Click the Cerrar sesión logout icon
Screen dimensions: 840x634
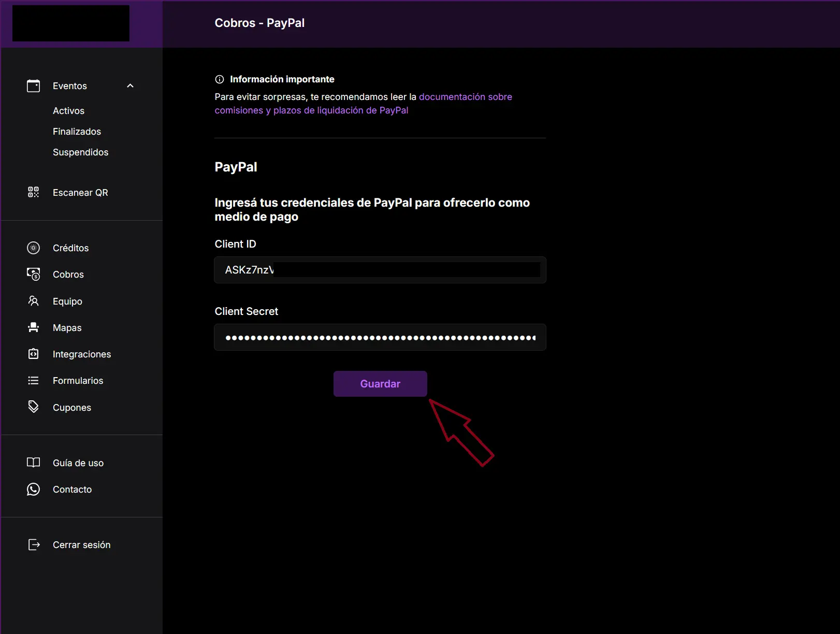33,545
